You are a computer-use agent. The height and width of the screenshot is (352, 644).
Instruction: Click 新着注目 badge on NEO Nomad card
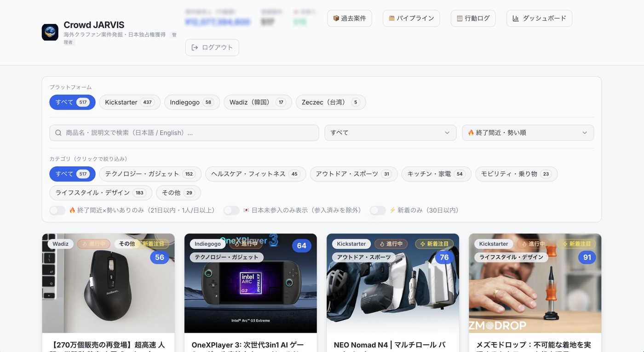[x=434, y=244]
